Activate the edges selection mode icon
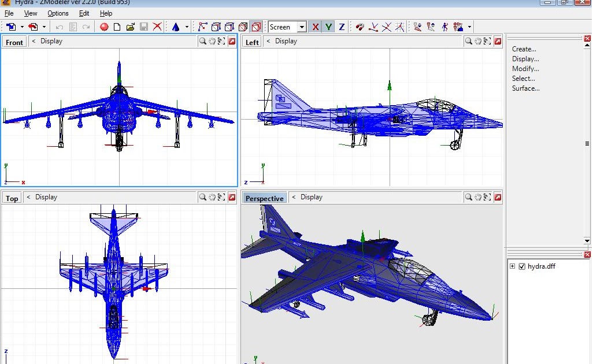Image resolution: width=593 pixels, height=364 pixels. pos(229,27)
